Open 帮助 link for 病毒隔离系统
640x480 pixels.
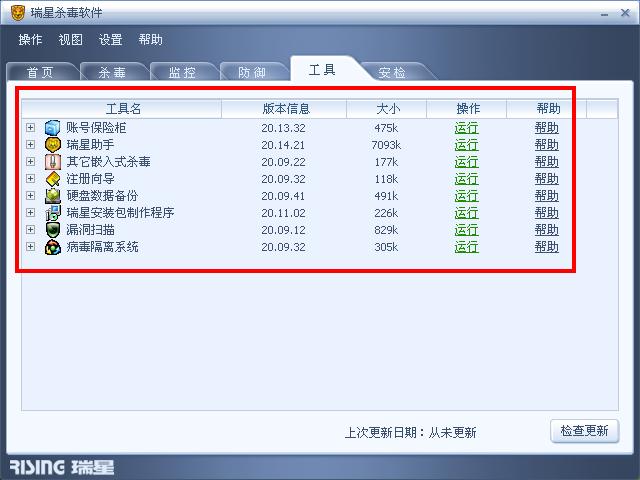coord(547,247)
